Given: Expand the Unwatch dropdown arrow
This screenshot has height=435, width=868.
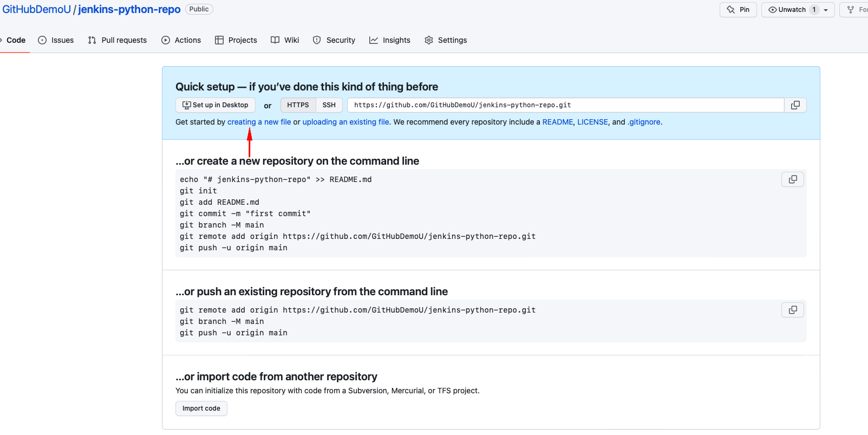Looking at the screenshot, I should [x=826, y=10].
